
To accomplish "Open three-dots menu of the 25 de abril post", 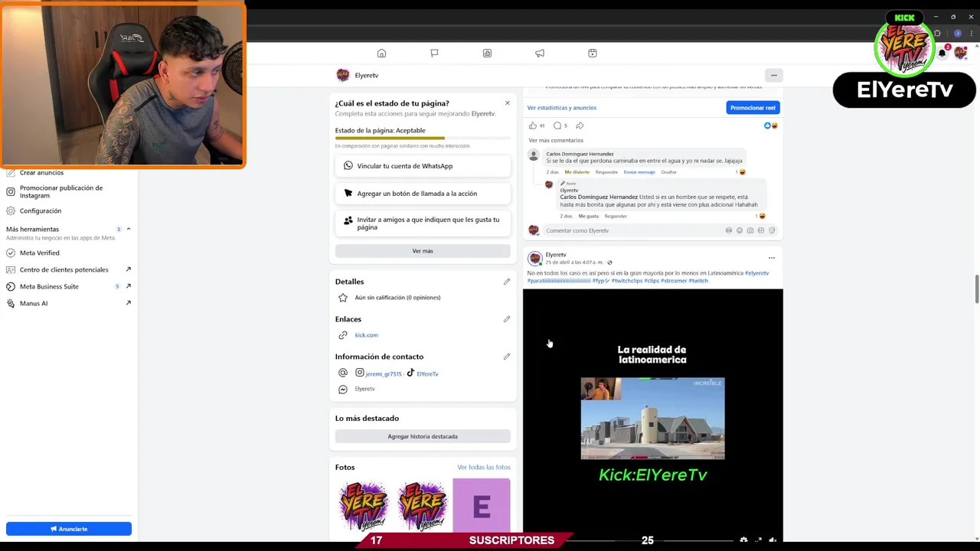I will (x=771, y=257).
